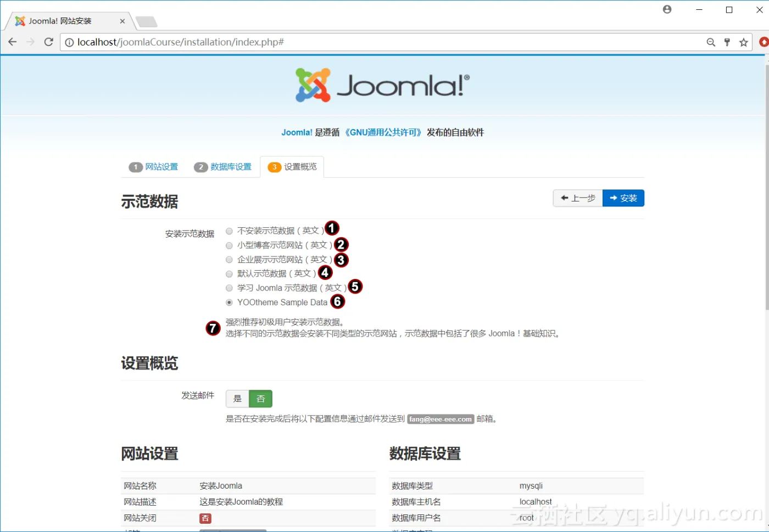
Task: Select YOOtheme Sample Data radio option
Action: click(229, 303)
